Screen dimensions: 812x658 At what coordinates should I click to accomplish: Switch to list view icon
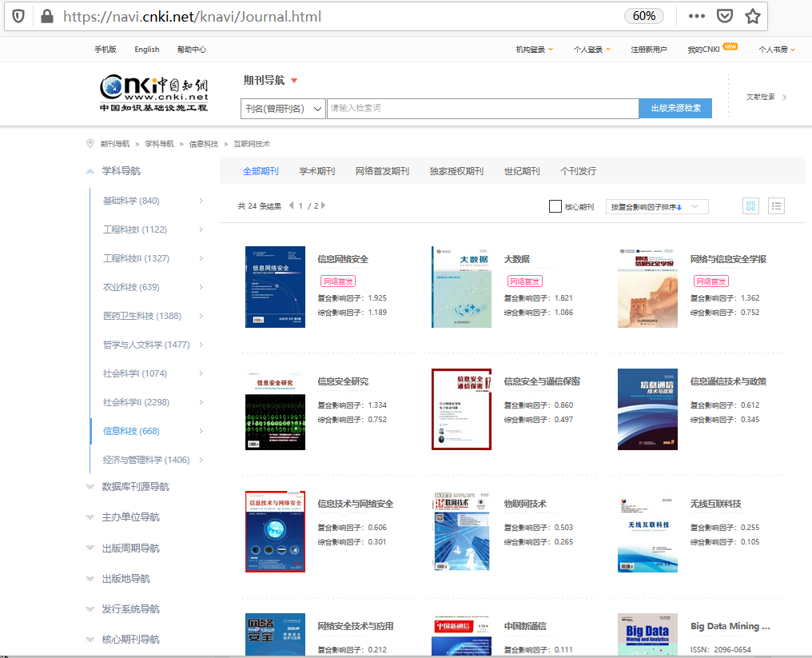click(x=776, y=206)
